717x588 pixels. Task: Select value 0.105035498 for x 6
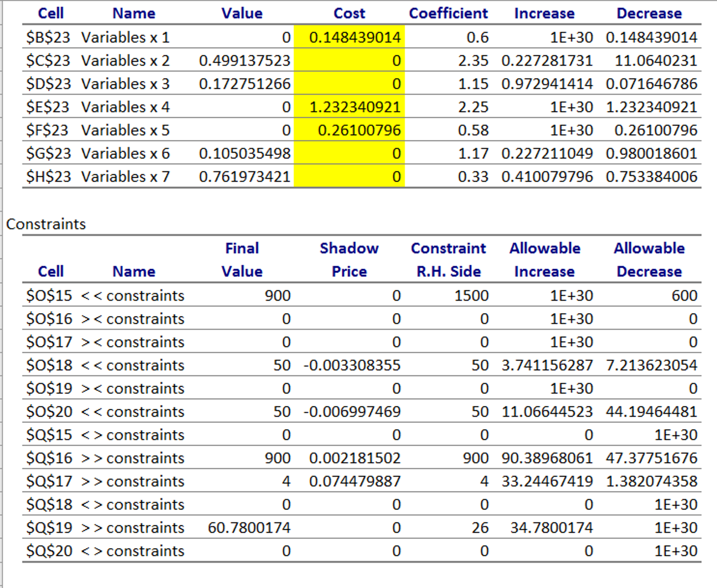point(245,154)
